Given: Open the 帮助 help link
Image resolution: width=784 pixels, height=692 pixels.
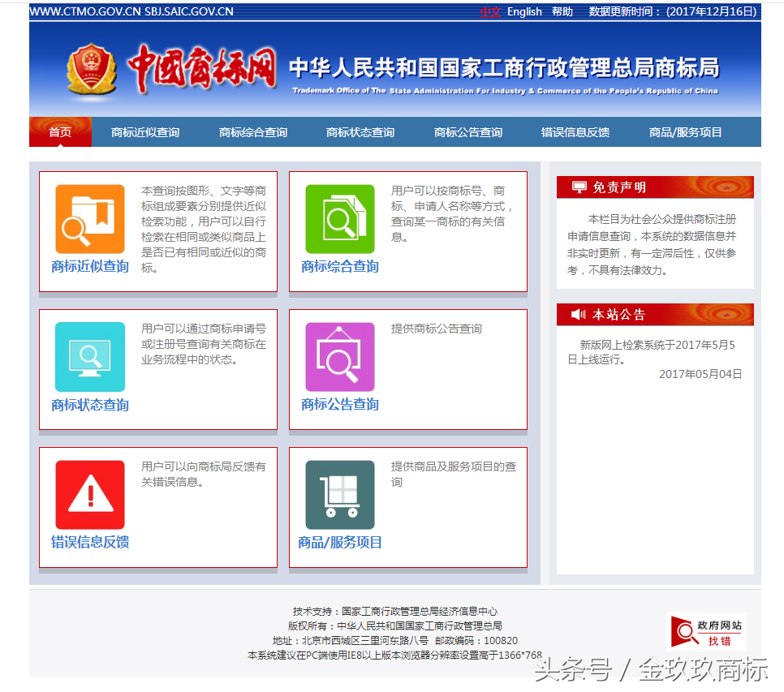Looking at the screenshot, I should click(x=560, y=11).
